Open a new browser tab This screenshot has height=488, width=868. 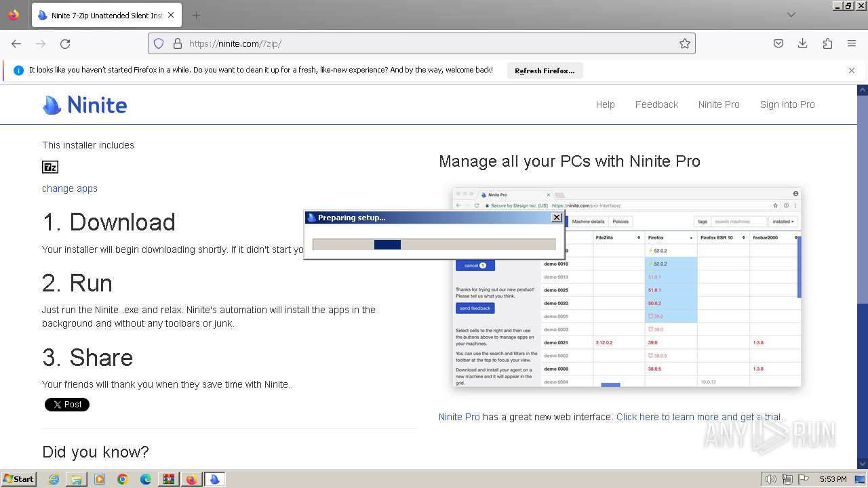click(x=196, y=15)
